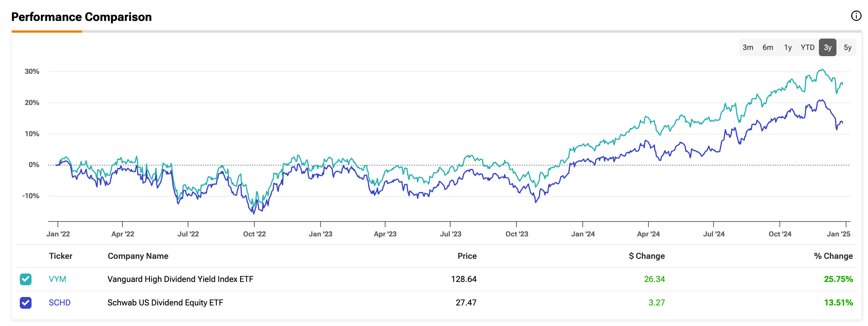The image size is (868, 326).
Task: Open the info icon beside Performance Comparison
Action: (856, 16)
